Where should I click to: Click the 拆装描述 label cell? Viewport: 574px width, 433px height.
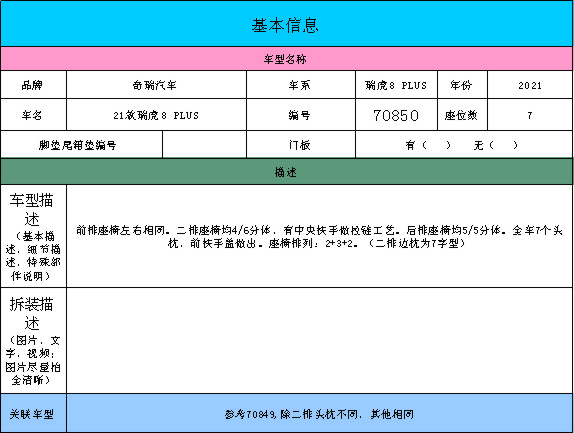click(33, 340)
